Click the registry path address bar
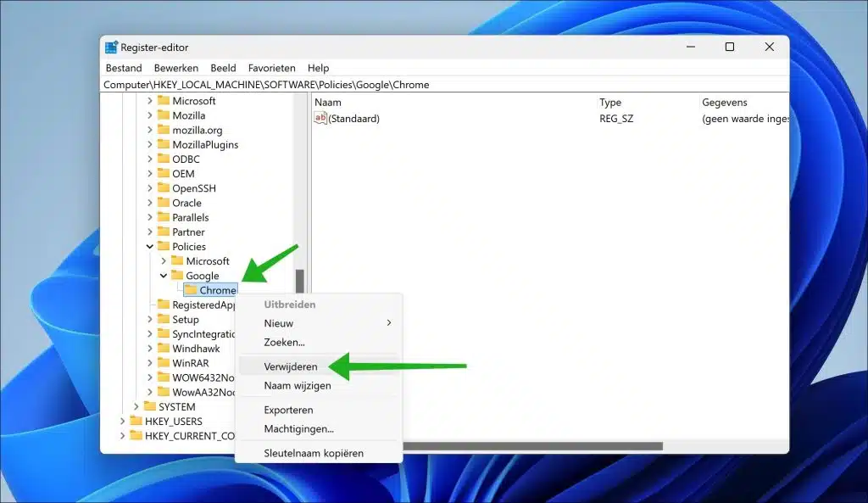This screenshot has width=868, height=503. point(445,85)
